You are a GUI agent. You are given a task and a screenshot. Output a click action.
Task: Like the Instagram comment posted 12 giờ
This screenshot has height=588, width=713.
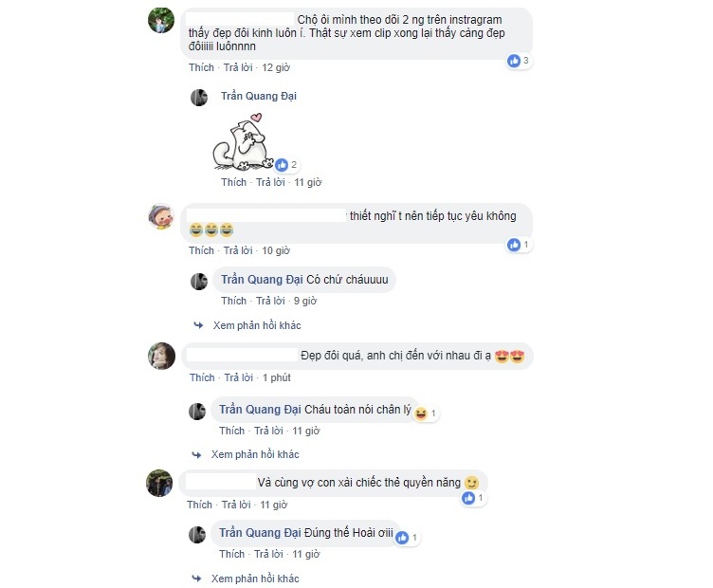point(201,67)
